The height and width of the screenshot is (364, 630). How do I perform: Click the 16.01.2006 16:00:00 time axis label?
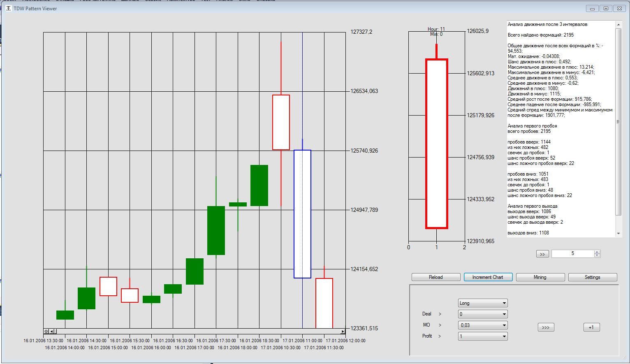(151, 348)
